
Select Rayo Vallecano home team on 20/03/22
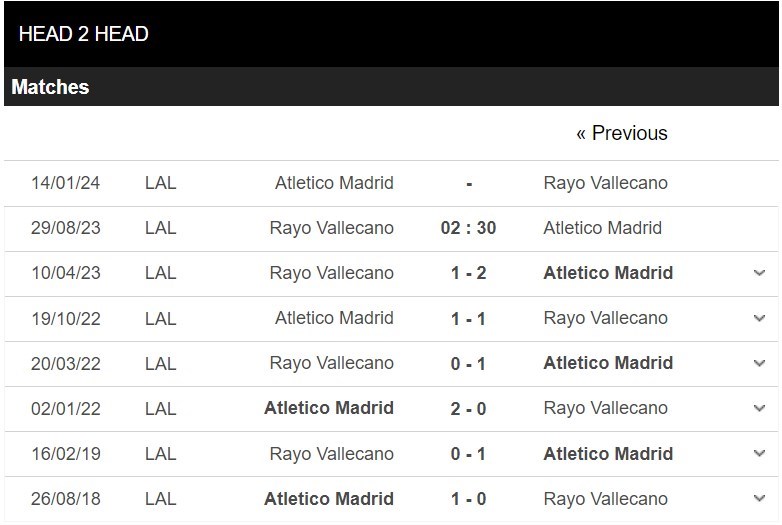click(332, 363)
